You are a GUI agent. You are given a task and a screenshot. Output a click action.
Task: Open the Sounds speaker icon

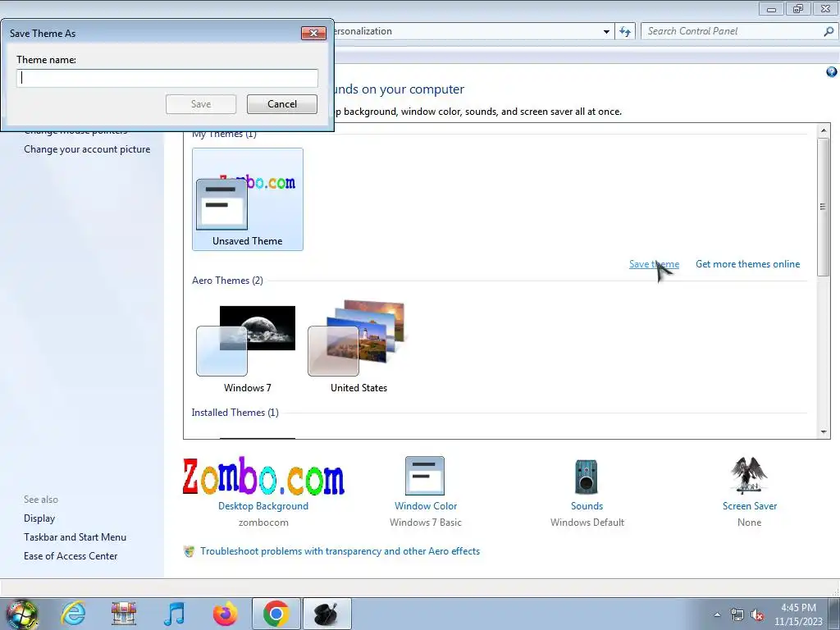click(x=586, y=477)
